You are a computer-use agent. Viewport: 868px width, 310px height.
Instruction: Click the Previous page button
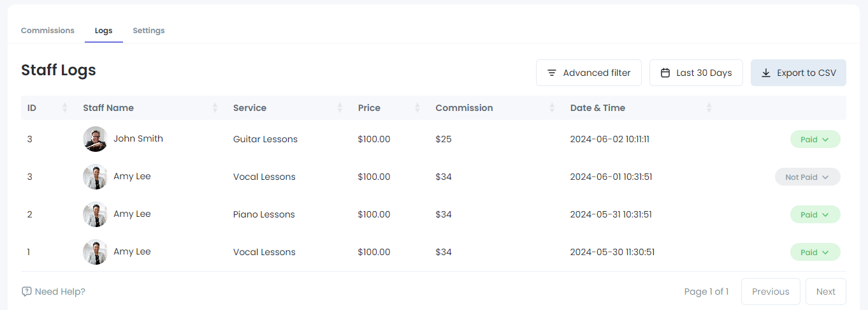point(770,292)
